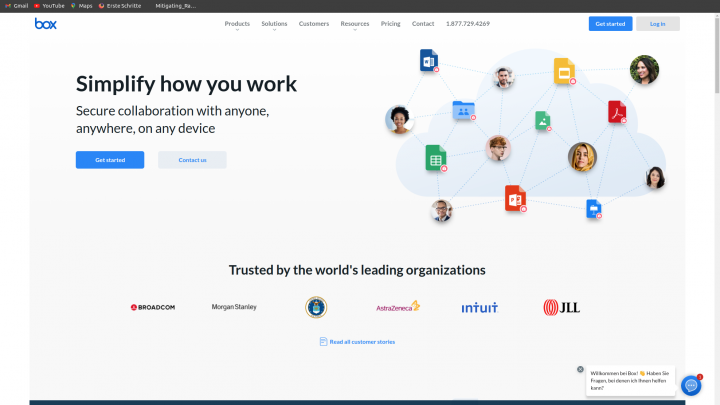Click the chat welcome message text
Image resolution: width=720 pixels, height=405 pixels.
630,380
